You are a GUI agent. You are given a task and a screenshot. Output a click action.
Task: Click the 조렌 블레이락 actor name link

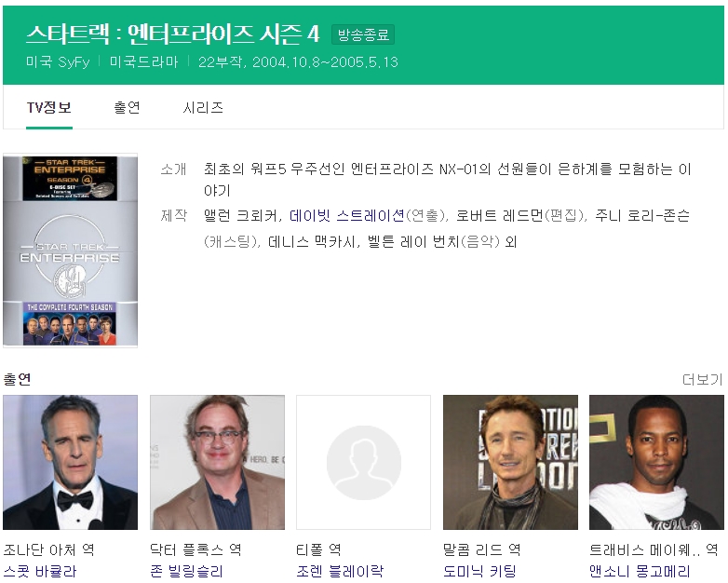click(339, 571)
